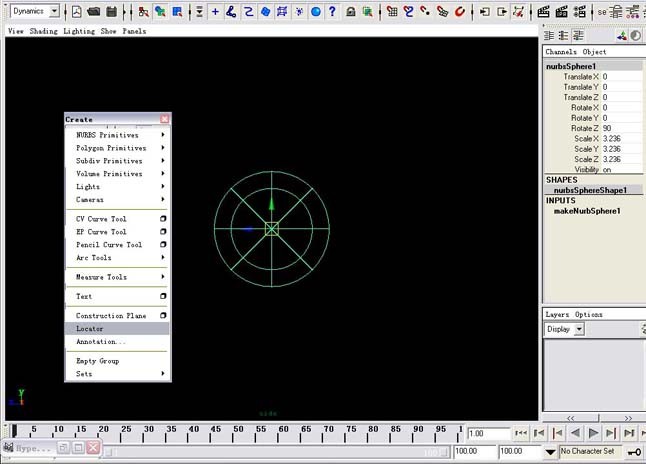This screenshot has width=646, height=464.
Task: Choose Annotation... menu item
Action: [x=117, y=342]
